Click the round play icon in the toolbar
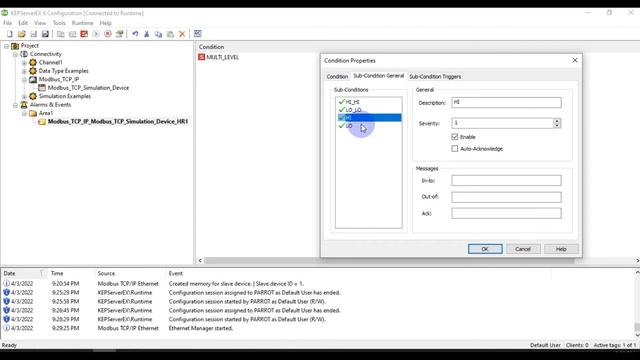The width and height of the screenshot is (640, 360). [96, 34]
